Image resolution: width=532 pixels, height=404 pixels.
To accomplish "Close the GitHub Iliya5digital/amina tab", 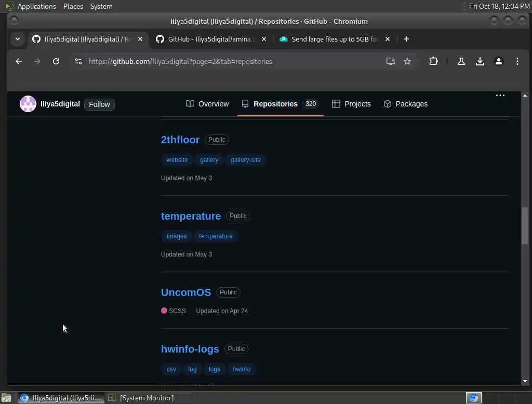I will pos(263,39).
